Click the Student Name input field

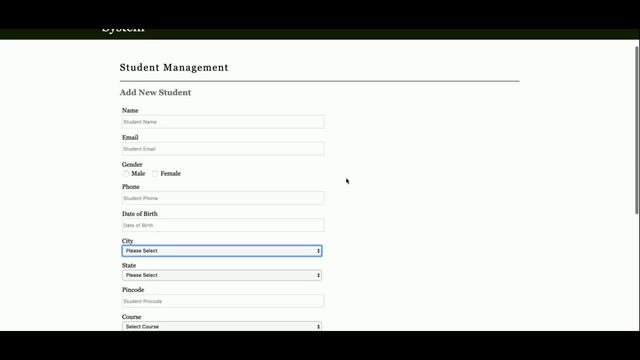(x=223, y=122)
